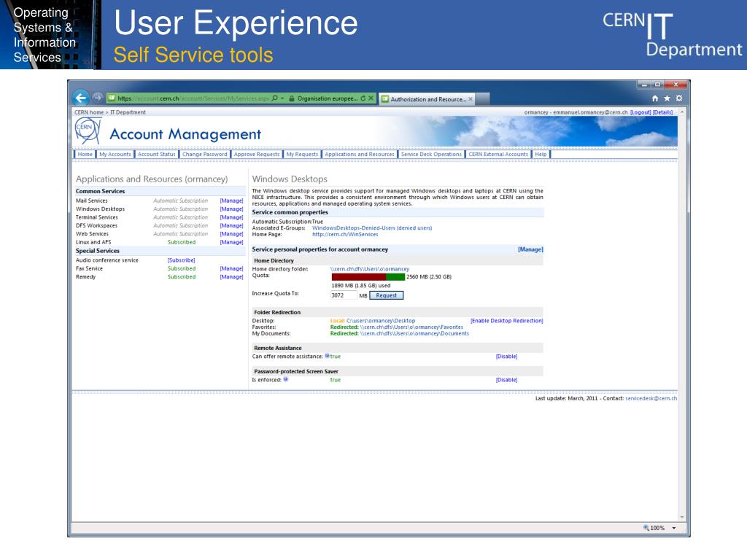This screenshot has width=747, height=560.
Task: Click the 'Subscribed' status for Linux and AFS
Action: pyautogui.click(x=182, y=242)
